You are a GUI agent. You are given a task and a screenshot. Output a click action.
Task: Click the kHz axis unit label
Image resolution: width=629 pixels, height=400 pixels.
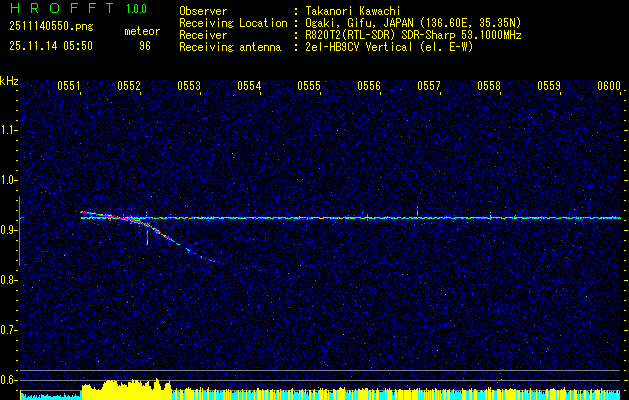coord(9,81)
